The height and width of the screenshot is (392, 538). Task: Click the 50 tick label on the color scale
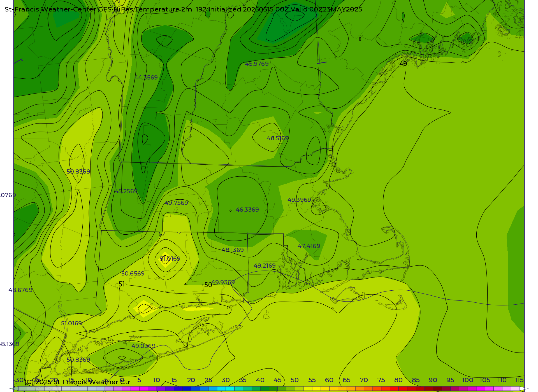tap(294, 380)
